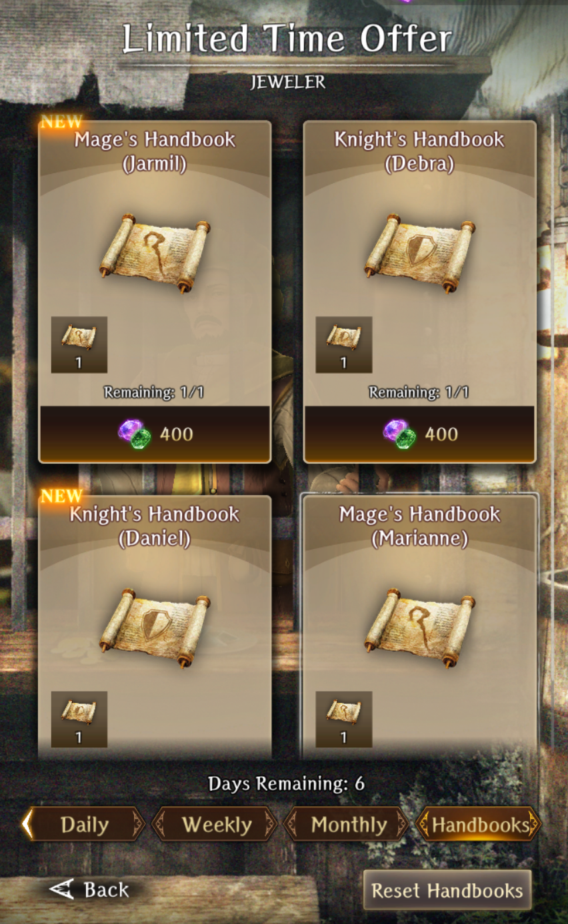The image size is (568, 924).
Task: Tap the Daniel Knight's Handbook scroll image
Action: coord(155,628)
